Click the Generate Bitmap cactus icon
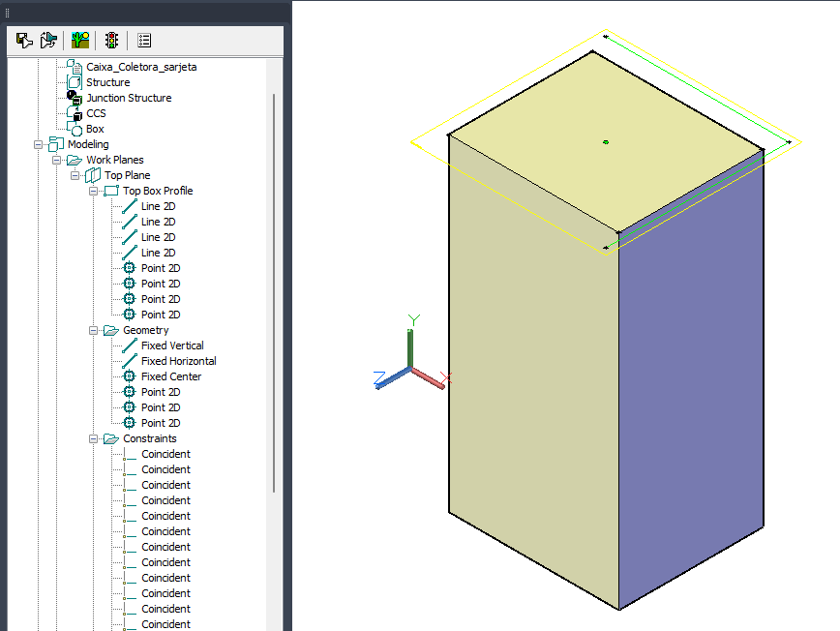The width and height of the screenshot is (840, 631). click(80, 41)
